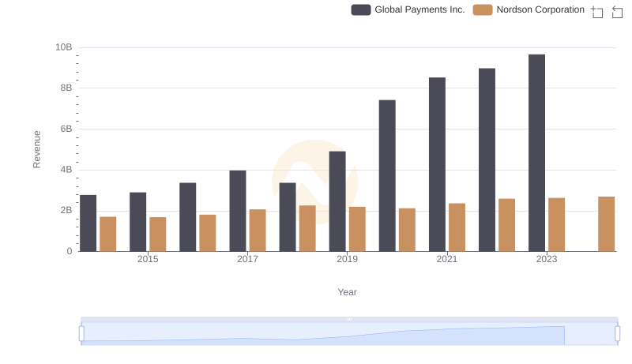Click right handle of zoom slider

[x=617, y=334]
